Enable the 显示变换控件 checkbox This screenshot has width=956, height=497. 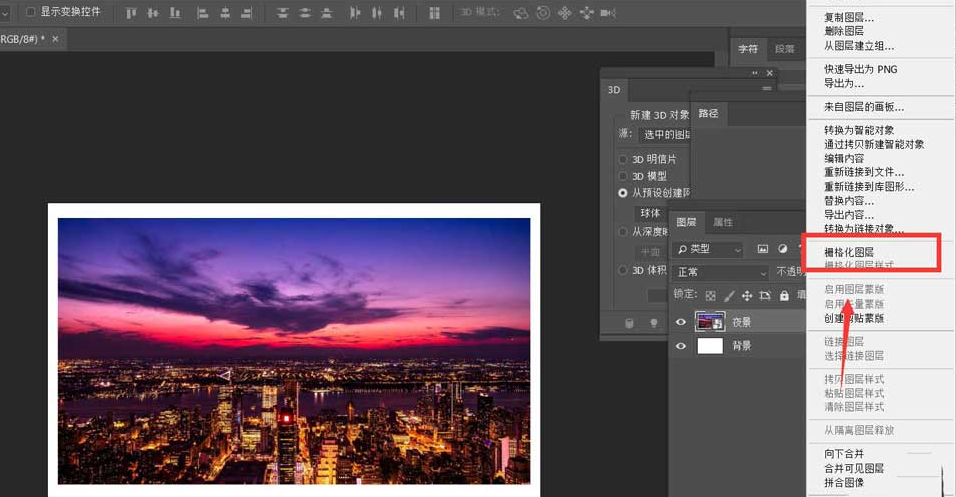(31, 12)
